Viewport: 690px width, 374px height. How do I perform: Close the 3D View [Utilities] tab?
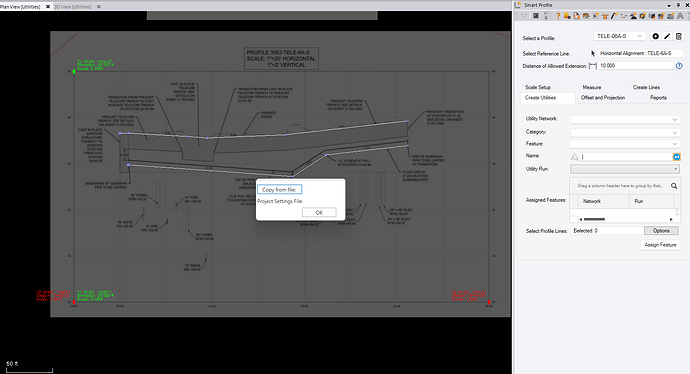pos(99,7)
